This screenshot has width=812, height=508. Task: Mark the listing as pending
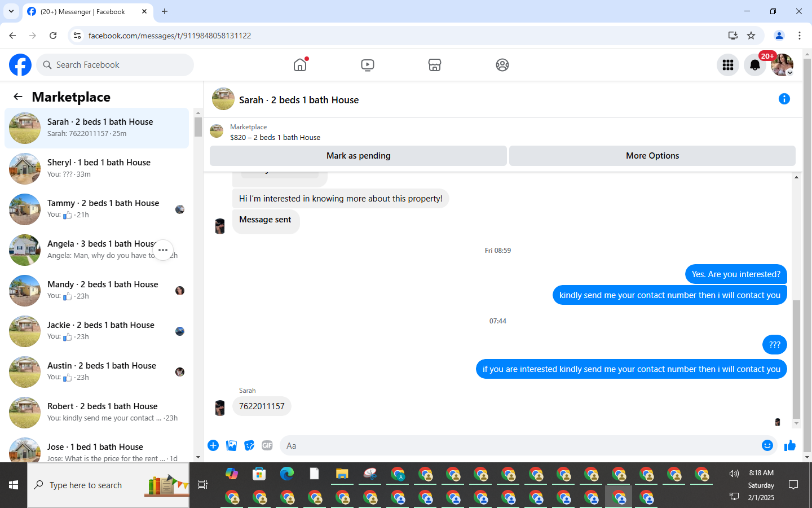click(x=358, y=156)
